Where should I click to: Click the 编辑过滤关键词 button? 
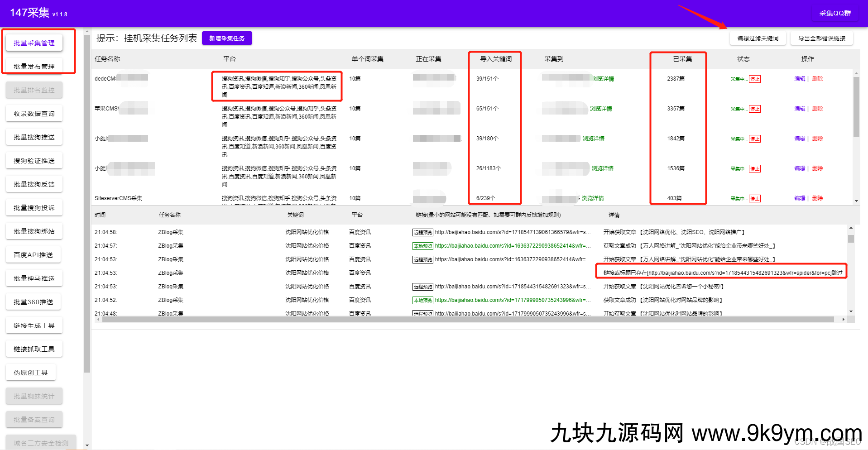coord(758,38)
